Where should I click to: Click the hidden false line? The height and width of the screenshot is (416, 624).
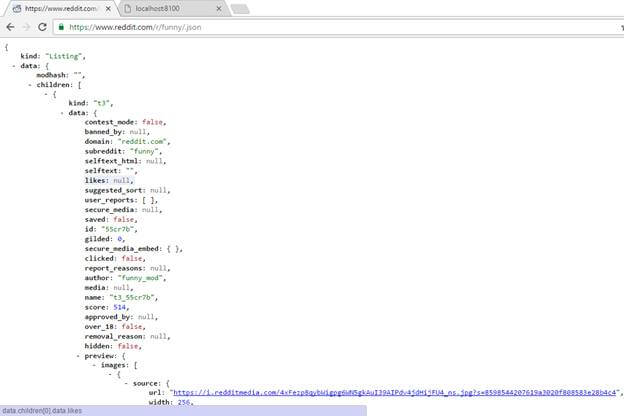(x=113, y=346)
